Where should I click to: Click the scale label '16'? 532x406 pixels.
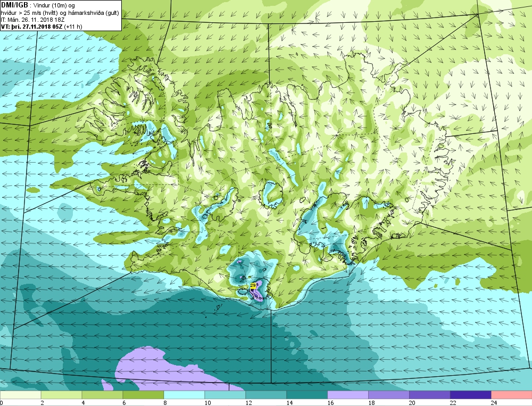pos(330,403)
